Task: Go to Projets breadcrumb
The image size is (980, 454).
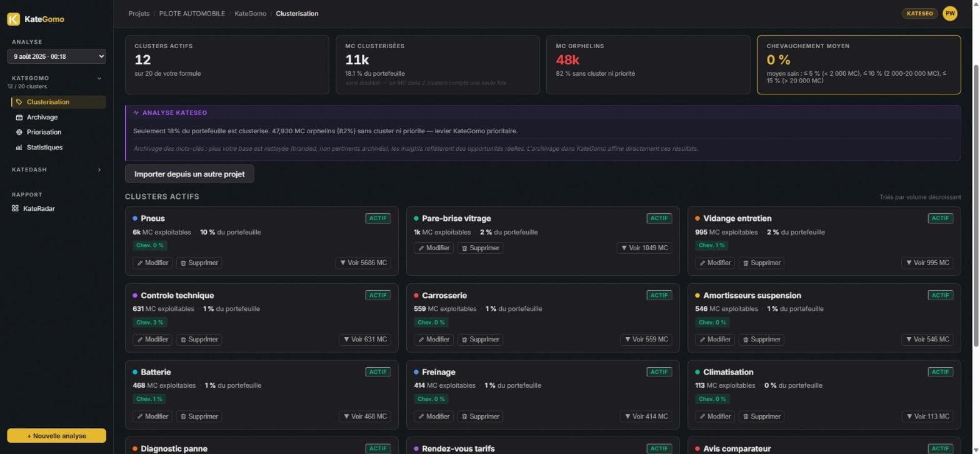Action: point(139,13)
